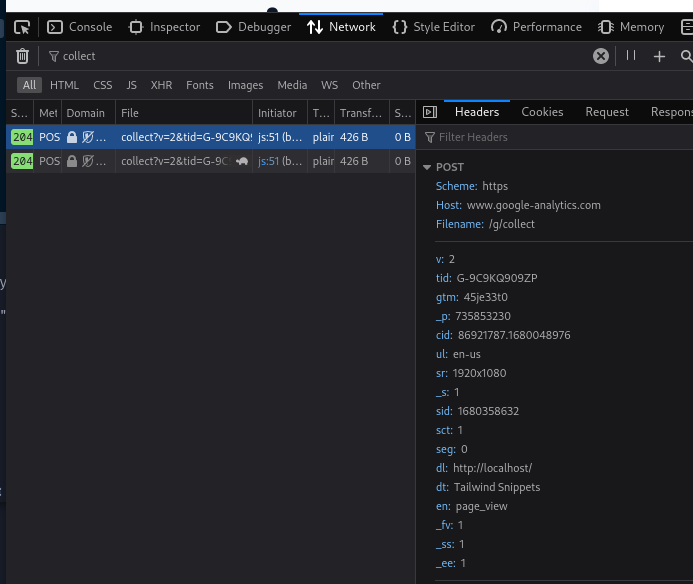The width and height of the screenshot is (693, 584).
Task: Click the js:51 initiator link in second row
Action: point(268,161)
